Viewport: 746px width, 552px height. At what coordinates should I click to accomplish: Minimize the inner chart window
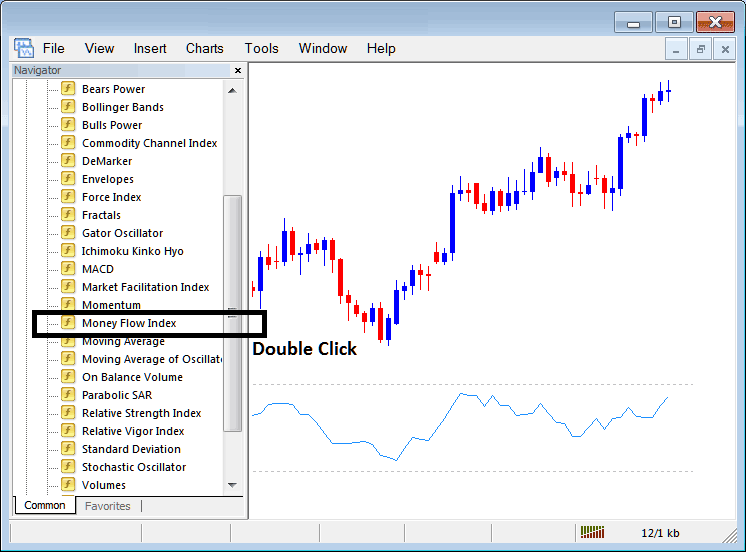[676, 49]
